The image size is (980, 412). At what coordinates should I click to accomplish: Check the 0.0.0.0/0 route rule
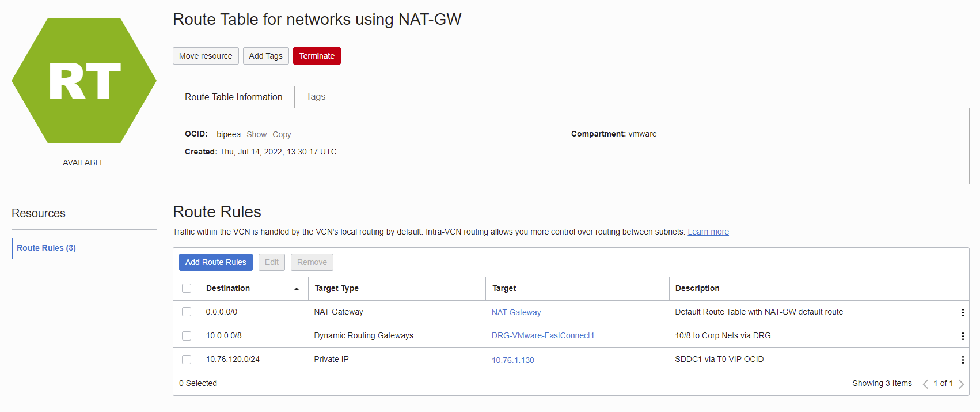(187, 312)
